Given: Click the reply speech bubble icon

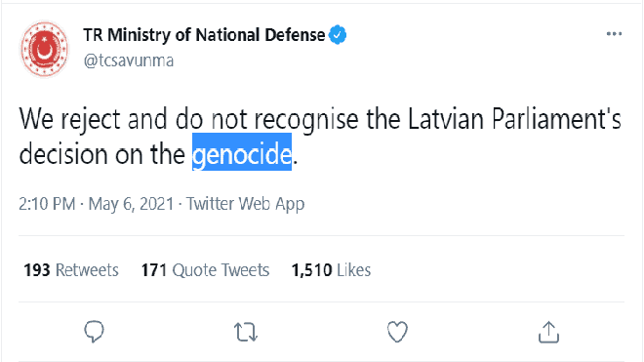Looking at the screenshot, I should click(94, 332).
